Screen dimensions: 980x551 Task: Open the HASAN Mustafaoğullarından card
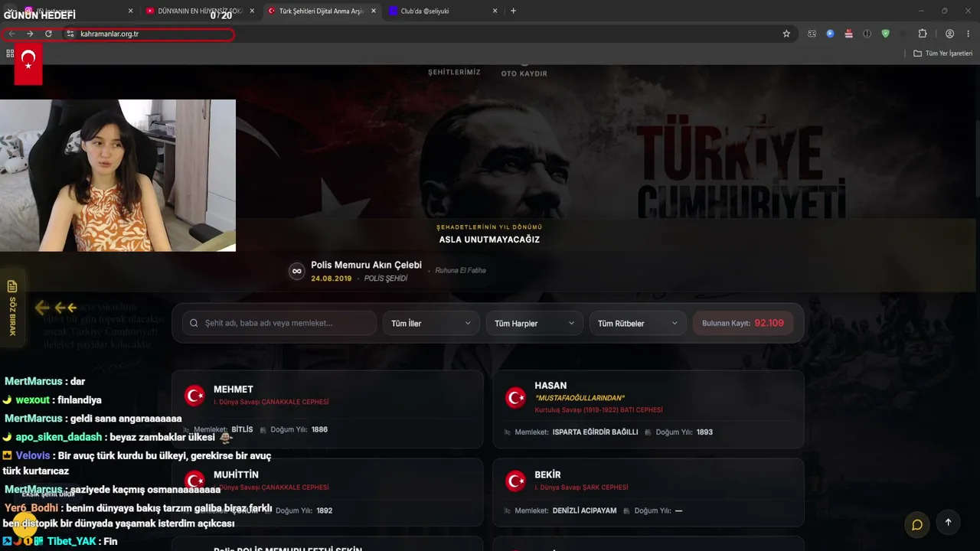point(648,409)
